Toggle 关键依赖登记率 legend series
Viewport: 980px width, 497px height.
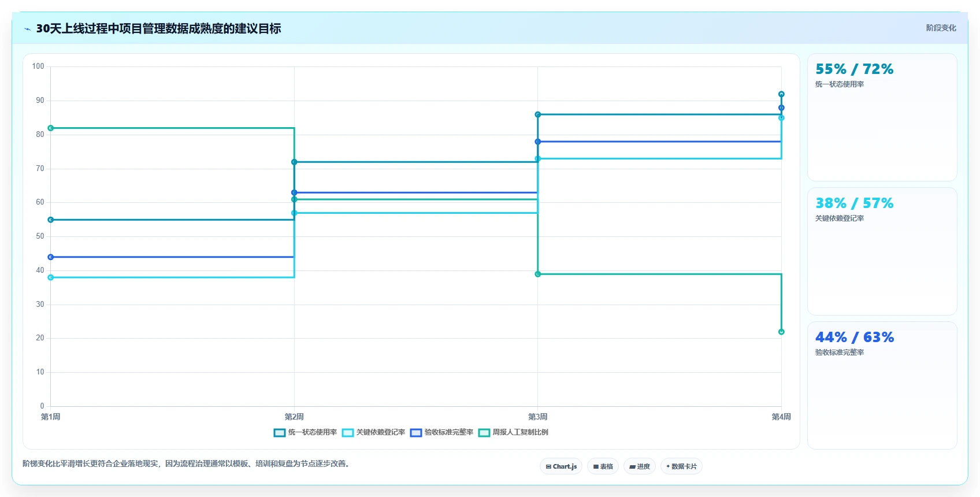[x=373, y=432]
